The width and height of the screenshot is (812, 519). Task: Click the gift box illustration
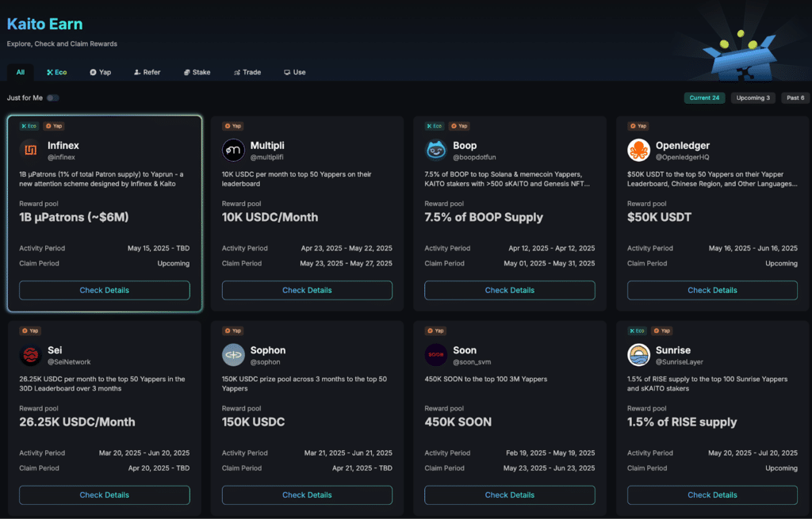pos(741,56)
